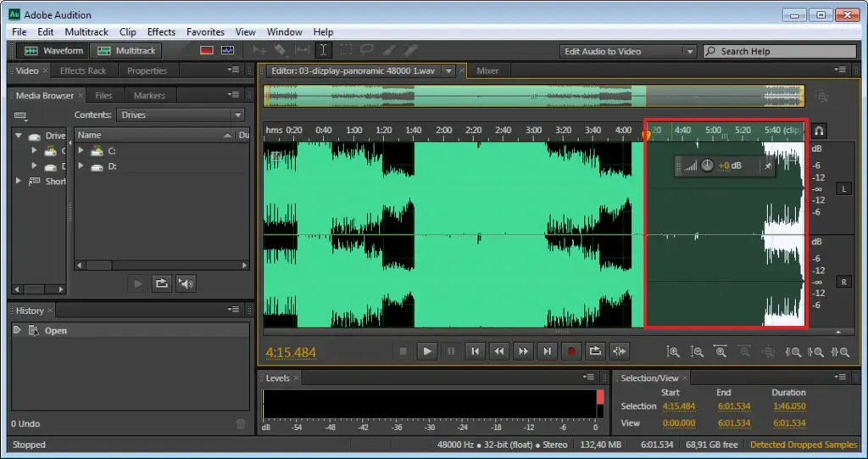
Task: Show the Spectral Frequency Display
Action: [206, 51]
